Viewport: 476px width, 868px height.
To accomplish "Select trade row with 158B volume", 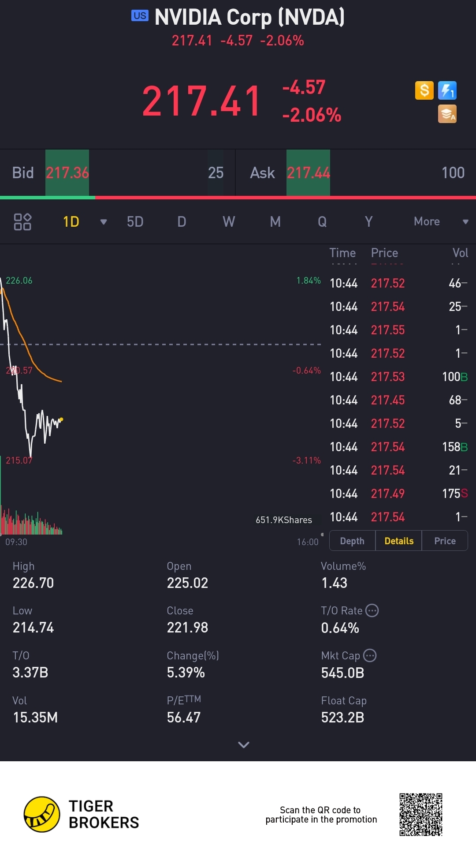I will (398, 447).
